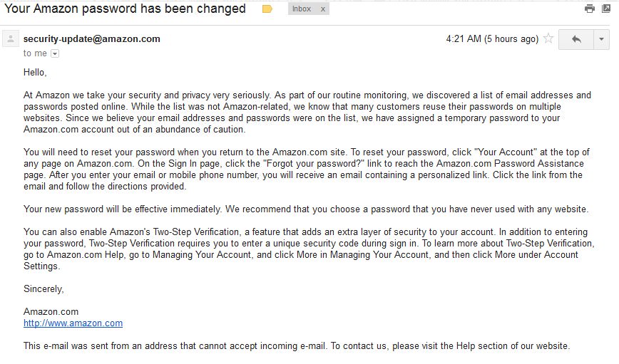Remove the Inbox label with x

(322, 9)
